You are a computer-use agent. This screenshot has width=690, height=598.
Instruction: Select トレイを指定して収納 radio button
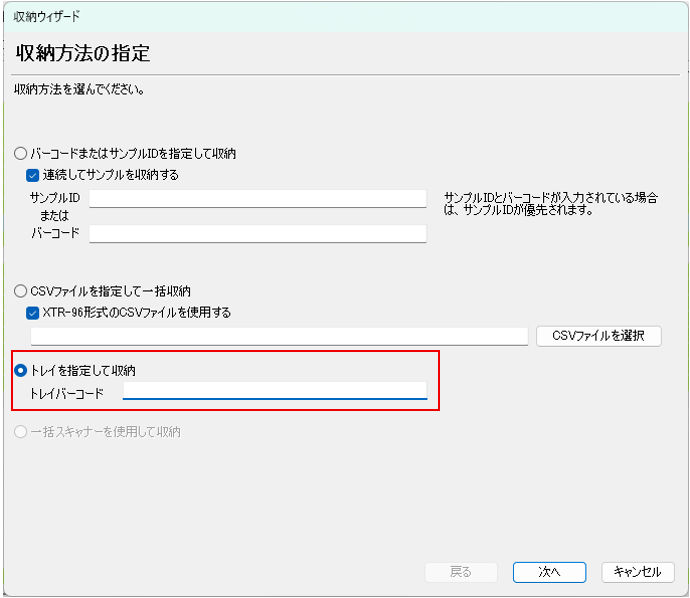pos(22,371)
